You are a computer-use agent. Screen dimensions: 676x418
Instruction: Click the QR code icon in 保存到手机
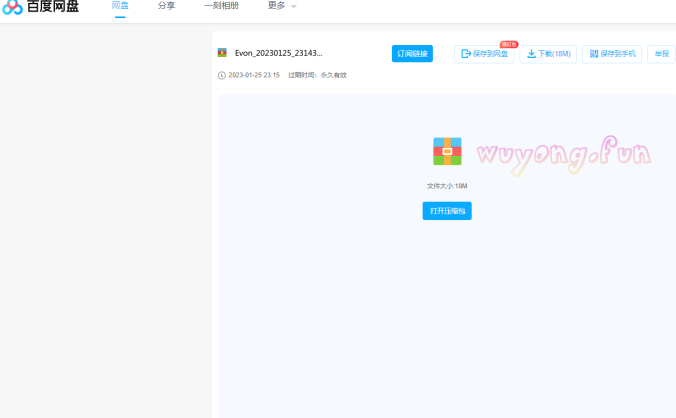tap(594, 54)
